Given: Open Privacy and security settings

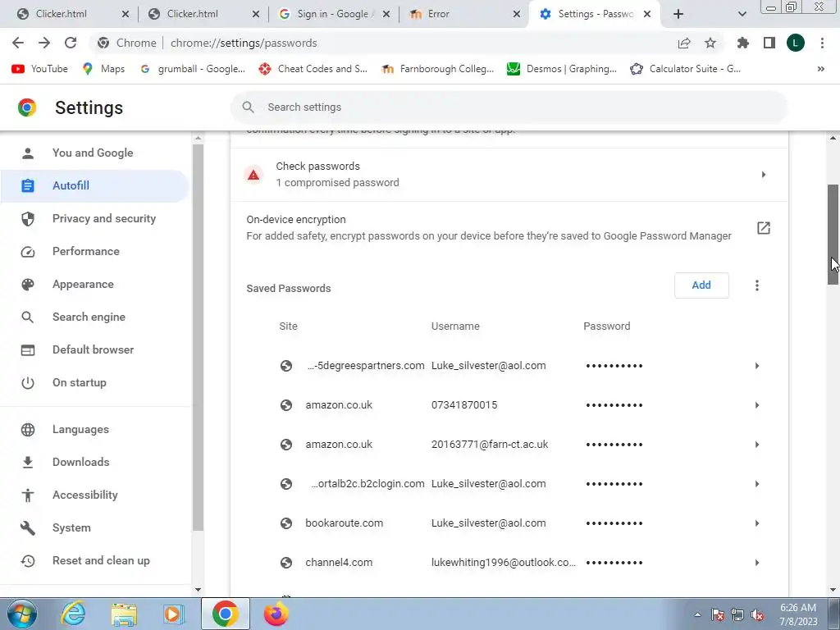Looking at the screenshot, I should 94,218.
